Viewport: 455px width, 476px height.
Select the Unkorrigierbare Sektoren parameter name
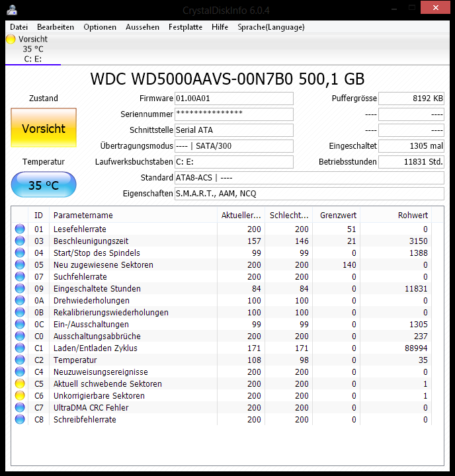99,395
